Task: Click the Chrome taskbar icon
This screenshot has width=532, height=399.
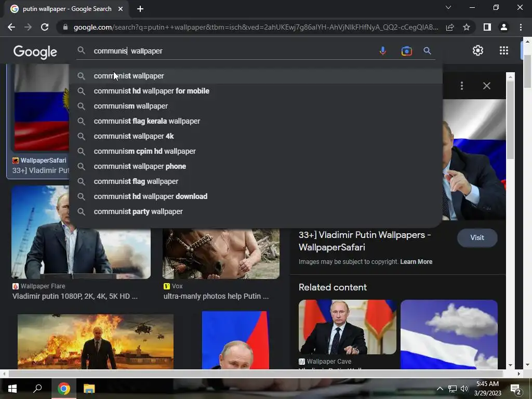Action: (63, 389)
